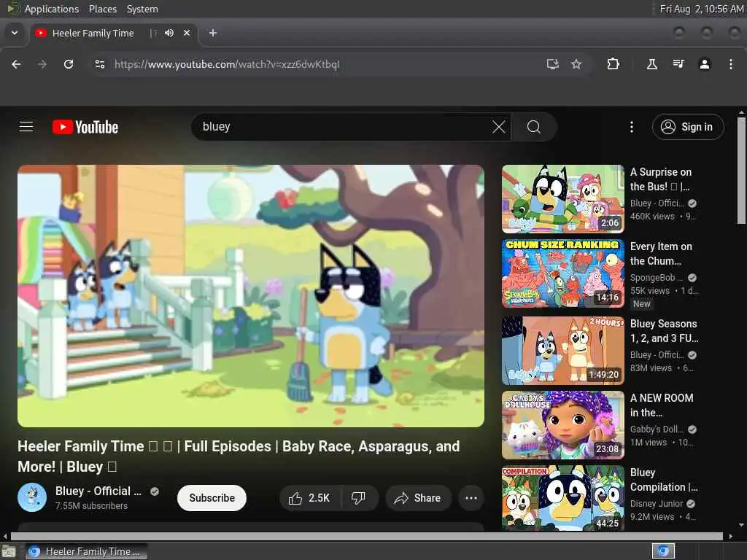This screenshot has width=747, height=560.
Task: Open Gabby's Dollhouse video thumbnail
Action: point(562,425)
